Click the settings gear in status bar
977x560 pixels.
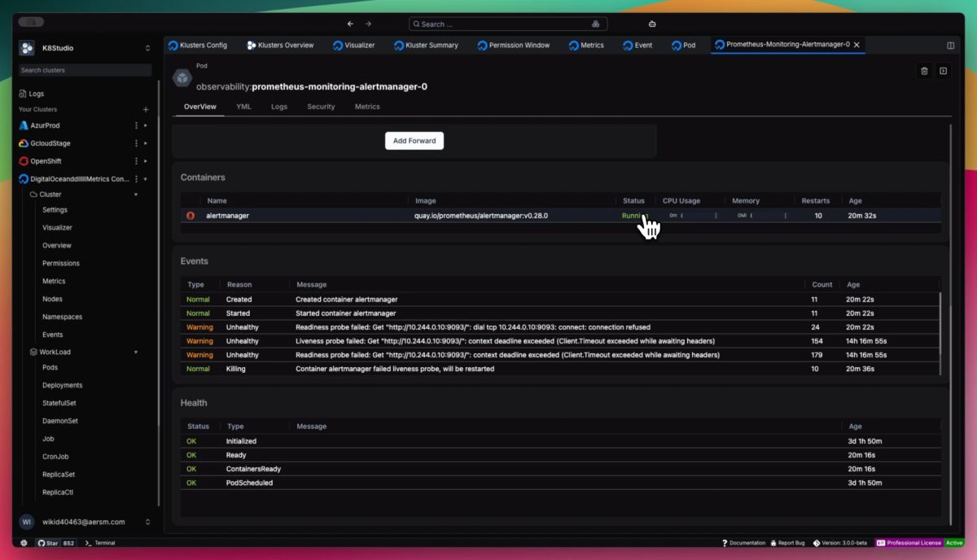pos(24,543)
